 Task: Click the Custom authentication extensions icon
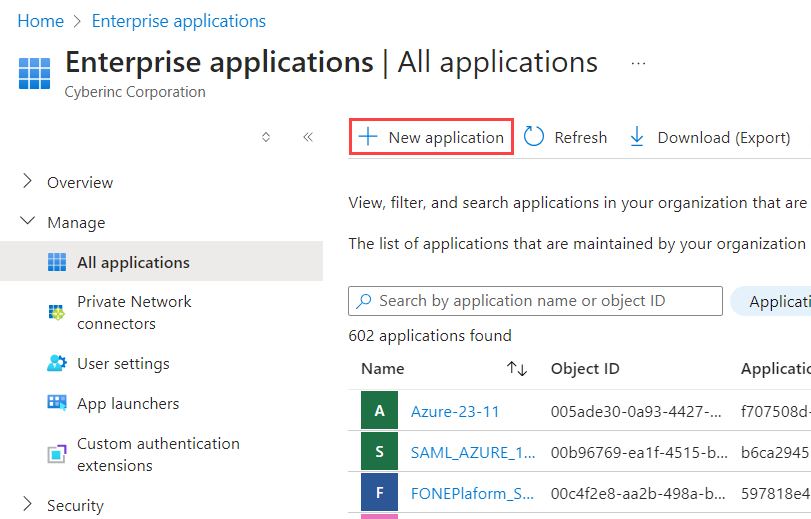tap(57, 454)
